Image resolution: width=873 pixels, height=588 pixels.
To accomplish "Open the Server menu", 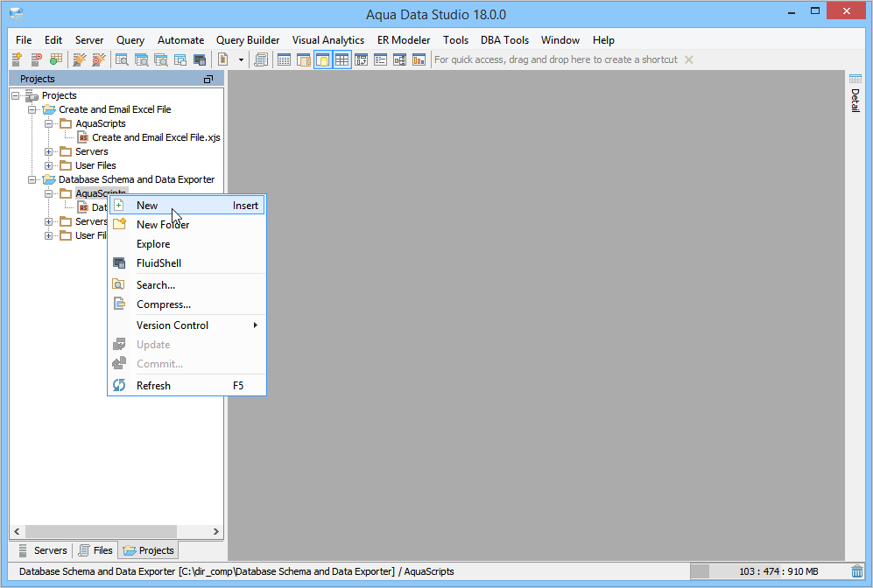I will [x=89, y=40].
